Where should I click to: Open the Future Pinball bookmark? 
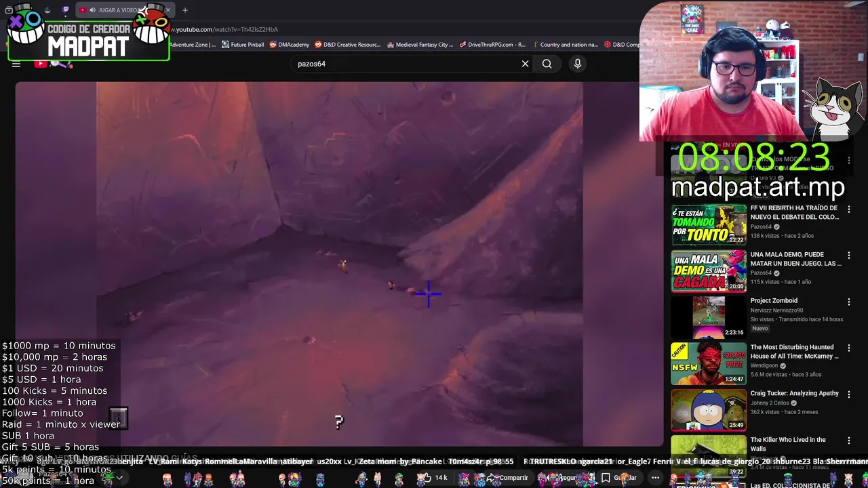pos(243,45)
